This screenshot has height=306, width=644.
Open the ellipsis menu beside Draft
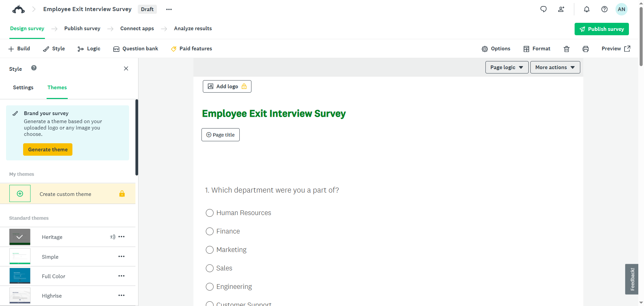point(169,9)
